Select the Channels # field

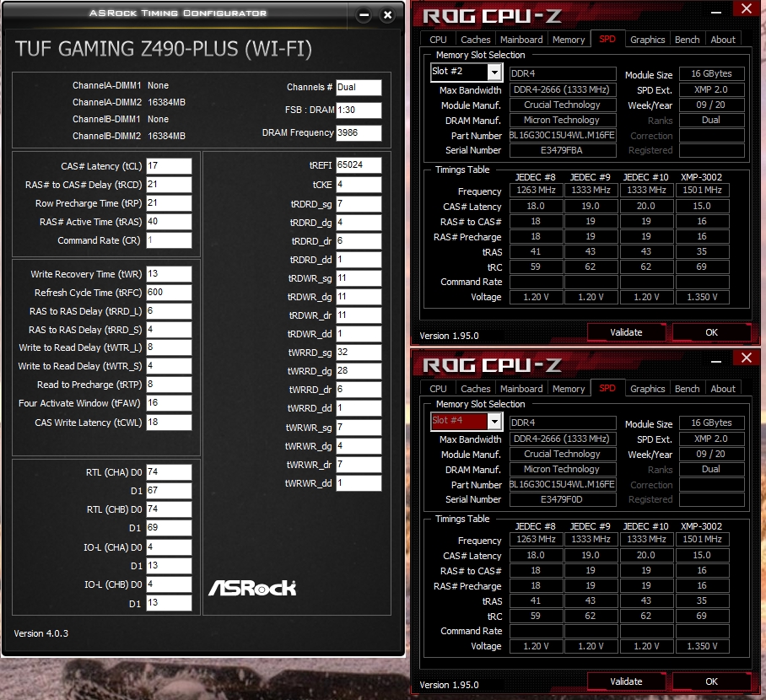coord(359,88)
